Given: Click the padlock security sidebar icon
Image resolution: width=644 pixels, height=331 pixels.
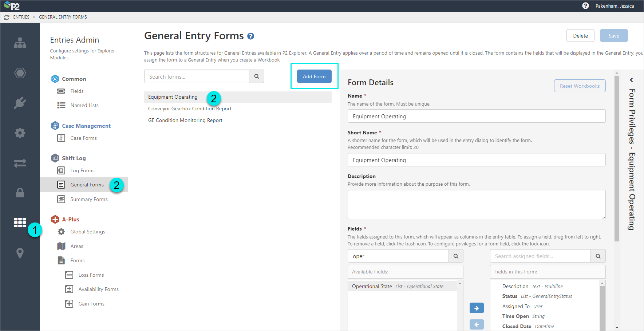Looking at the screenshot, I should [20, 193].
